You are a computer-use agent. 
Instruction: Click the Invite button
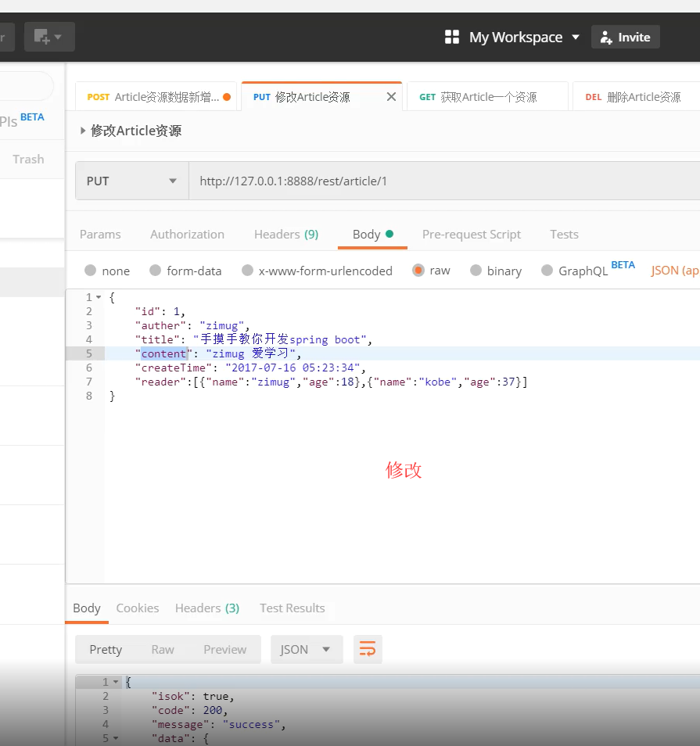click(625, 37)
